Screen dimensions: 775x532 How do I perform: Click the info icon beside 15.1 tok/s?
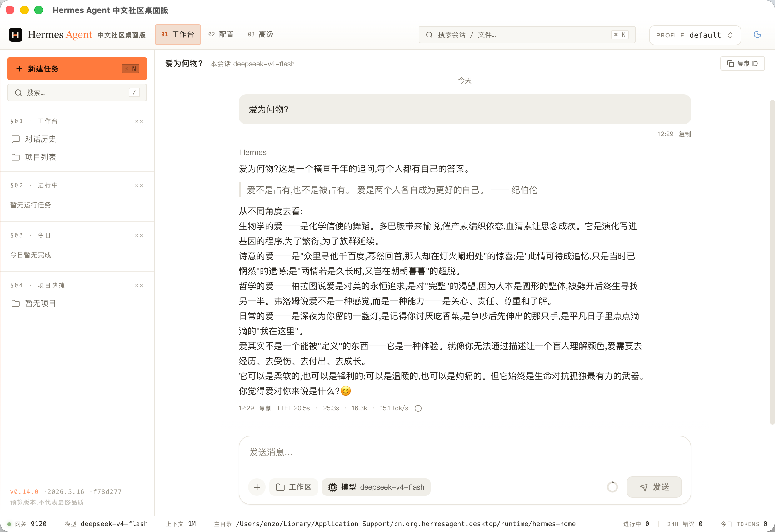coord(418,408)
